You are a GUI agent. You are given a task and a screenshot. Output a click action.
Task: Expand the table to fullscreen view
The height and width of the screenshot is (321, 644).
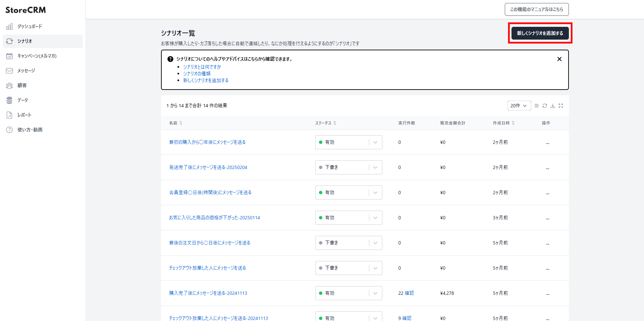(561, 106)
